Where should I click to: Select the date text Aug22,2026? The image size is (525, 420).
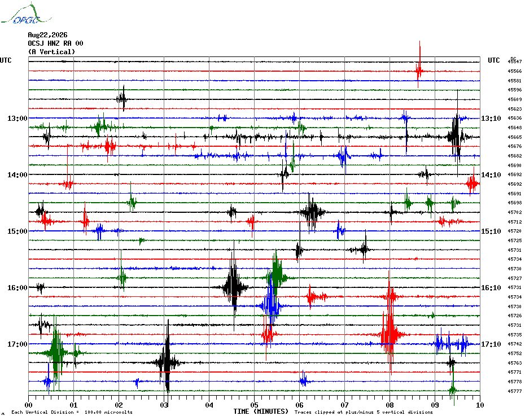click(x=47, y=35)
